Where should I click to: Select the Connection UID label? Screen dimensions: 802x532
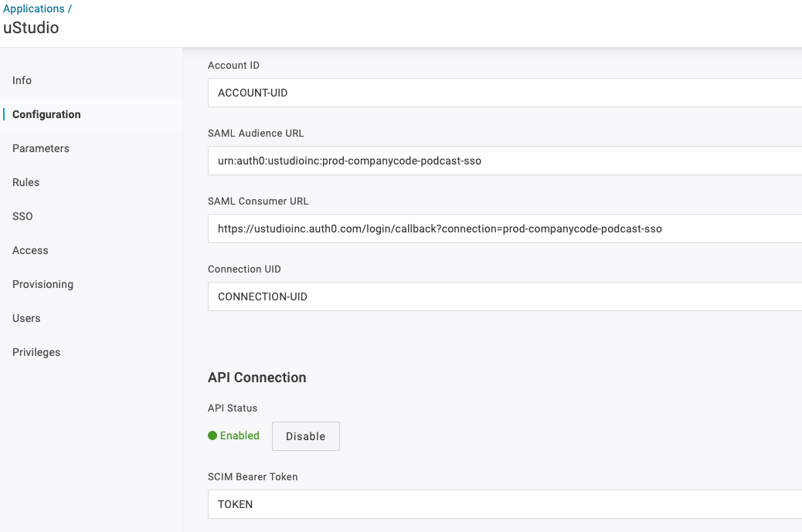pyautogui.click(x=244, y=269)
